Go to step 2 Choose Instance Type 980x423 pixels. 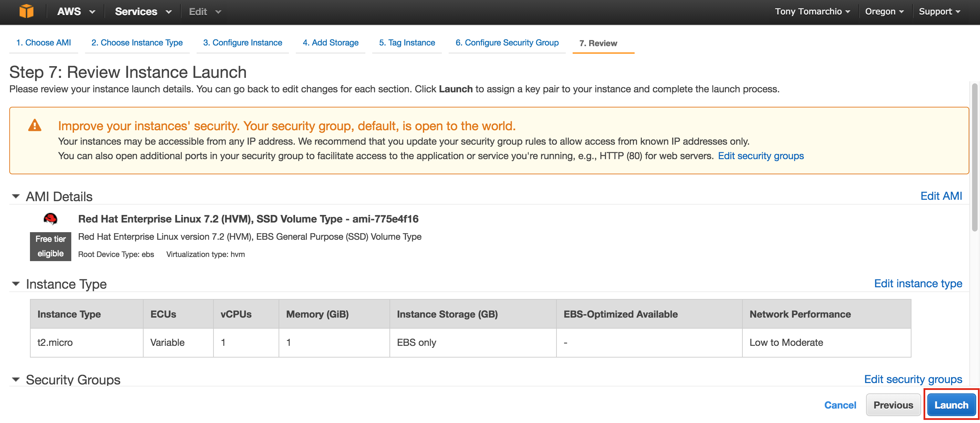click(x=137, y=43)
